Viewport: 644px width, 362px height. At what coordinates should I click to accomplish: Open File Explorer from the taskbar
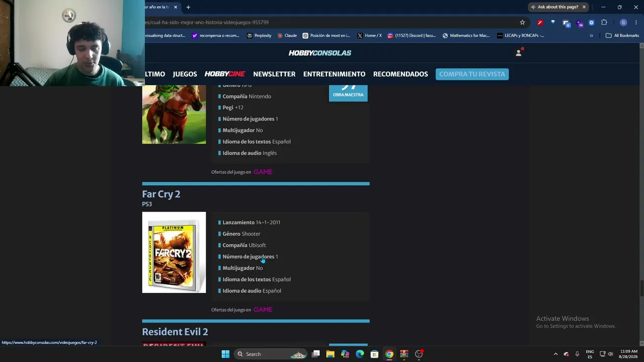coord(331,354)
